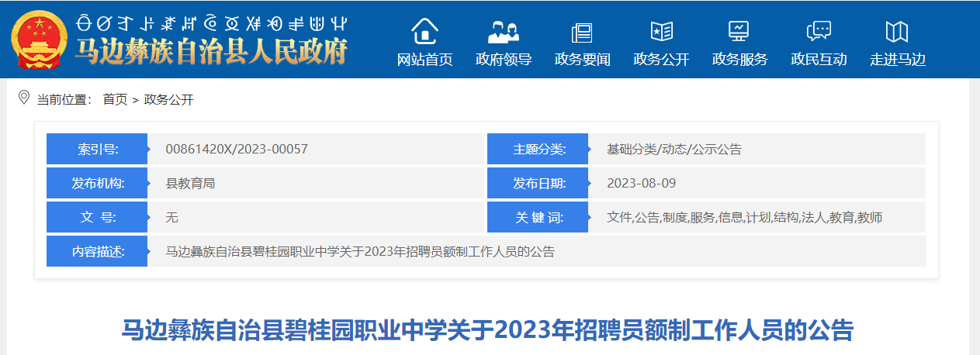Viewport: 980px width, 355px height.
Task: Click 政务公开 in the breadcrumb
Action: (x=168, y=99)
